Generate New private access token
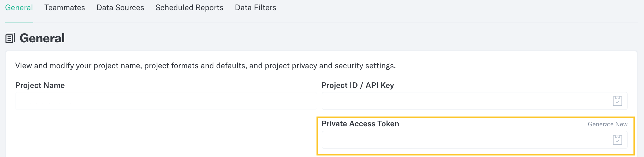Viewport: 644px width, 157px height. pos(607,124)
